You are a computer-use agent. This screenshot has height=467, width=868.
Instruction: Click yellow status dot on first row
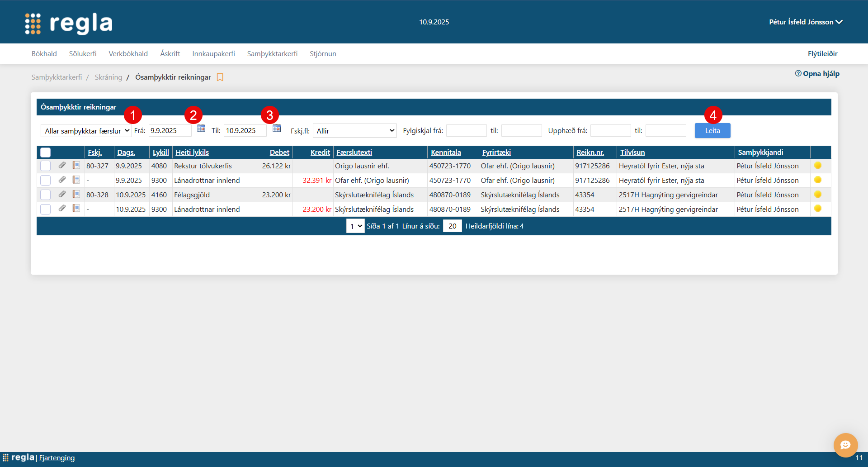(818, 166)
